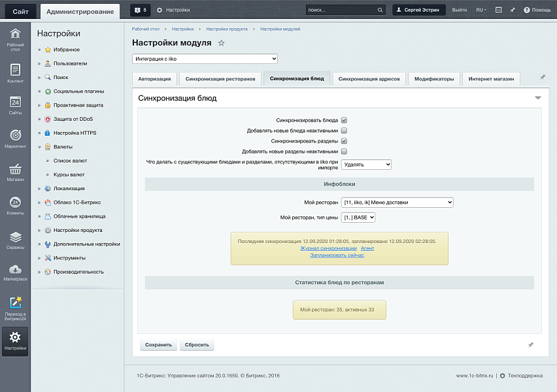
Task: Toggle Синхронизировать разделы checkbox
Action: coord(344,141)
